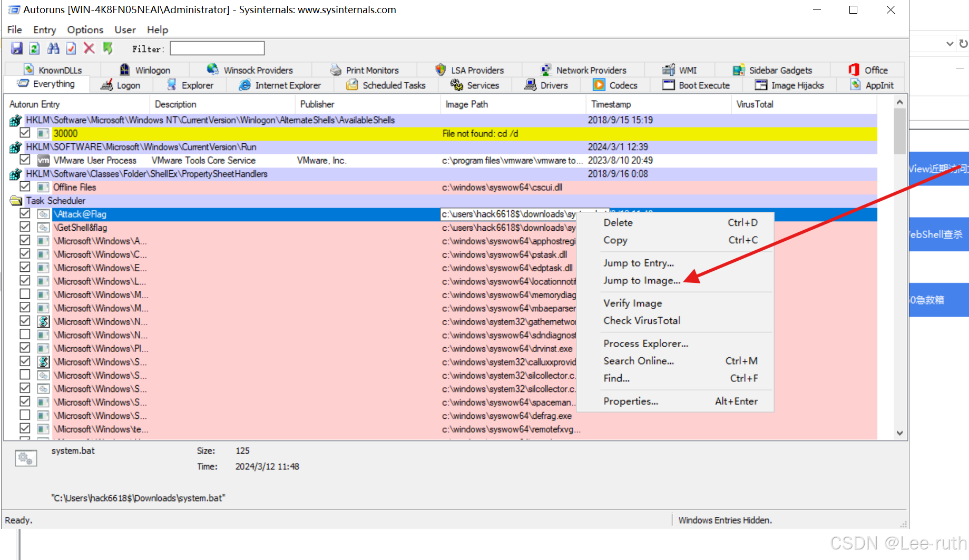This screenshot has width=969, height=560.
Task: Toggle checkbox for \Microsoft\Windows\E... entry
Action: 25,267
